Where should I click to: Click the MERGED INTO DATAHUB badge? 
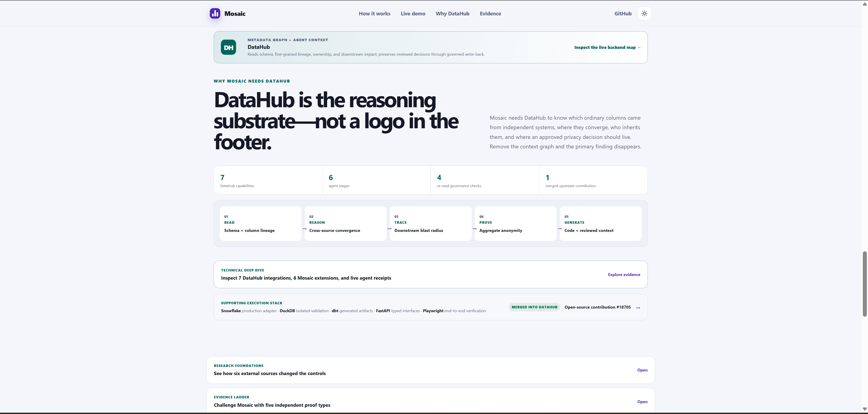[x=534, y=307]
